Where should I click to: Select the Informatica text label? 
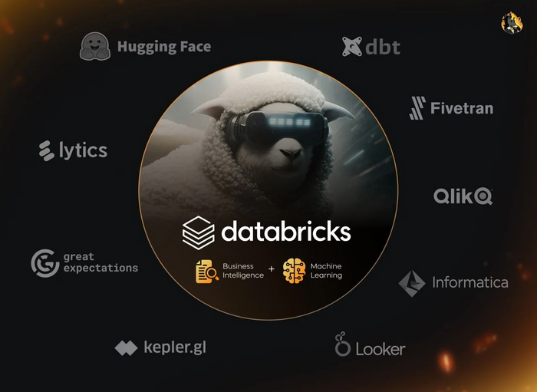[x=470, y=282]
